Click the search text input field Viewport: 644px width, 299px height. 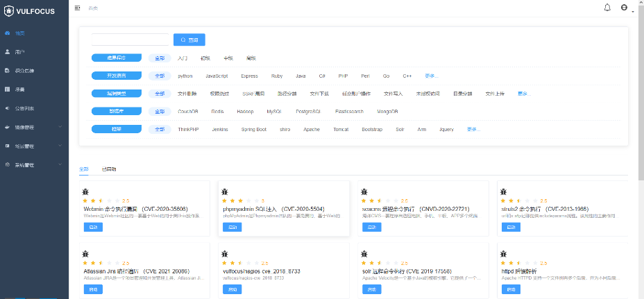[x=130, y=40]
